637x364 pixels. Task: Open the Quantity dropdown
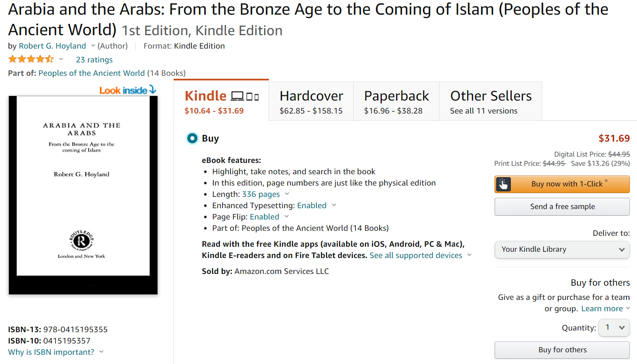(614, 328)
